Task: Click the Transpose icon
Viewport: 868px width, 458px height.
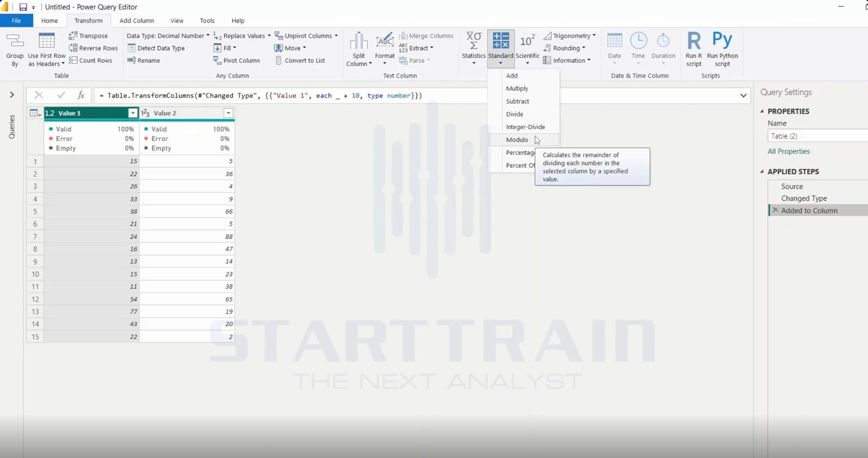Action: 73,35
